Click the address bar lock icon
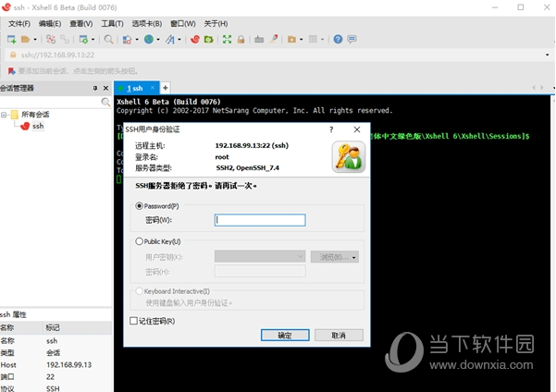556x392 pixels. [x=13, y=55]
